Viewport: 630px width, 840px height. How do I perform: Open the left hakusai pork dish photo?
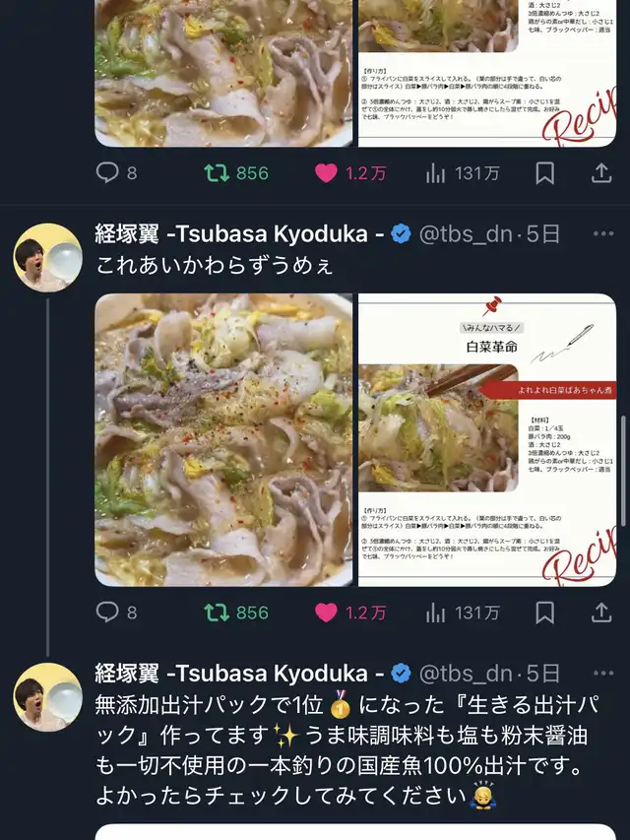tap(223, 440)
